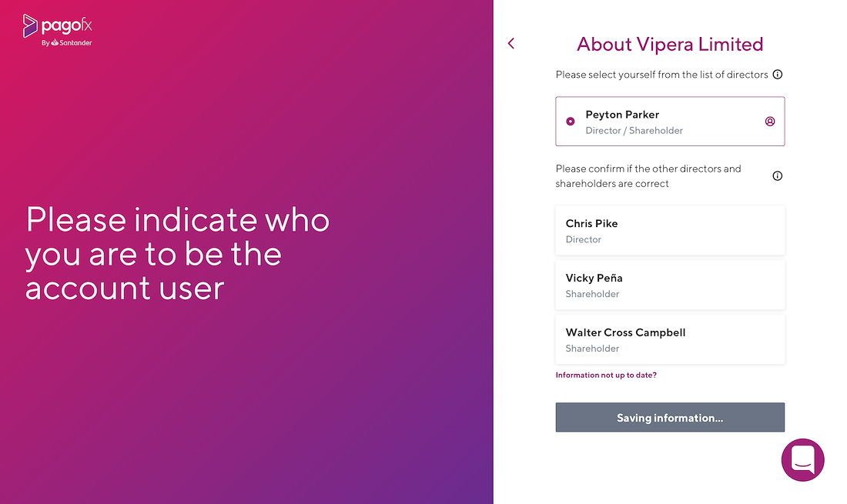
Task: Click the PagoFX logo
Action: (57, 30)
